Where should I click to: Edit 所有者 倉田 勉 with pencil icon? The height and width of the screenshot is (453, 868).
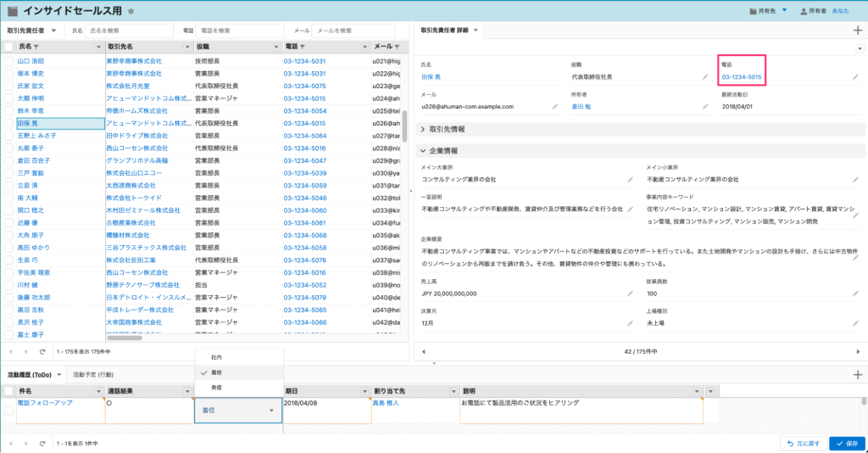(x=705, y=106)
